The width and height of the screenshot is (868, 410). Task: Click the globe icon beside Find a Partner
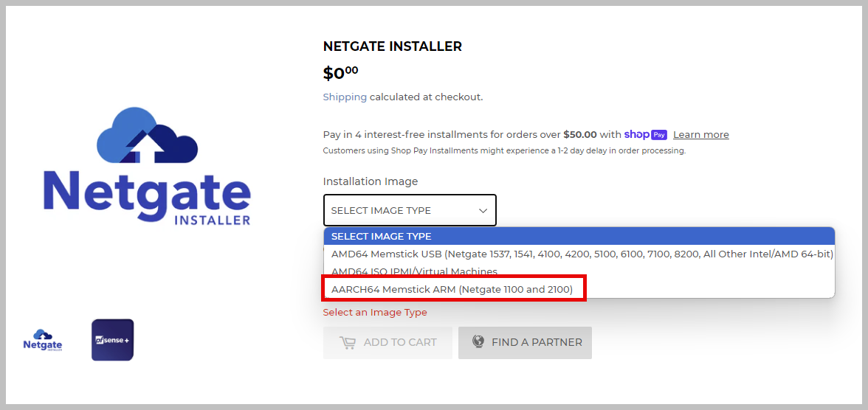[x=478, y=341]
